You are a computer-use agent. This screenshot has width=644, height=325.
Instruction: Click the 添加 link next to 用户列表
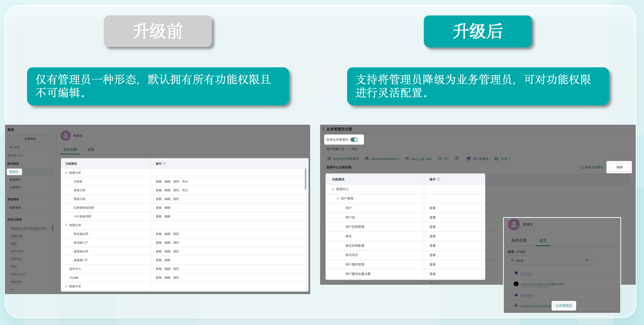point(354,149)
